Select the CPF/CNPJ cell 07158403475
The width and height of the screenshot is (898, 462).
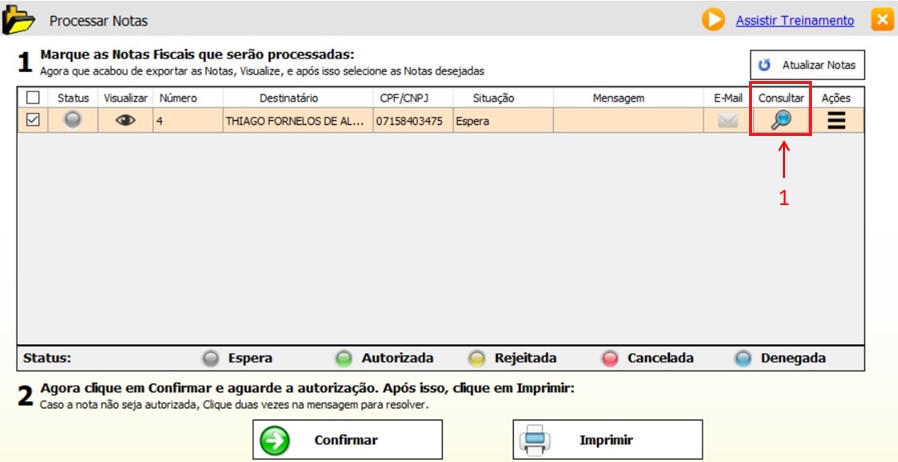(409, 120)
